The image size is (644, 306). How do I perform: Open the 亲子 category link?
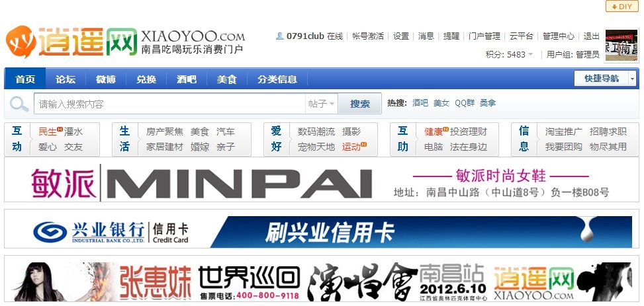(x=226, y=147)
